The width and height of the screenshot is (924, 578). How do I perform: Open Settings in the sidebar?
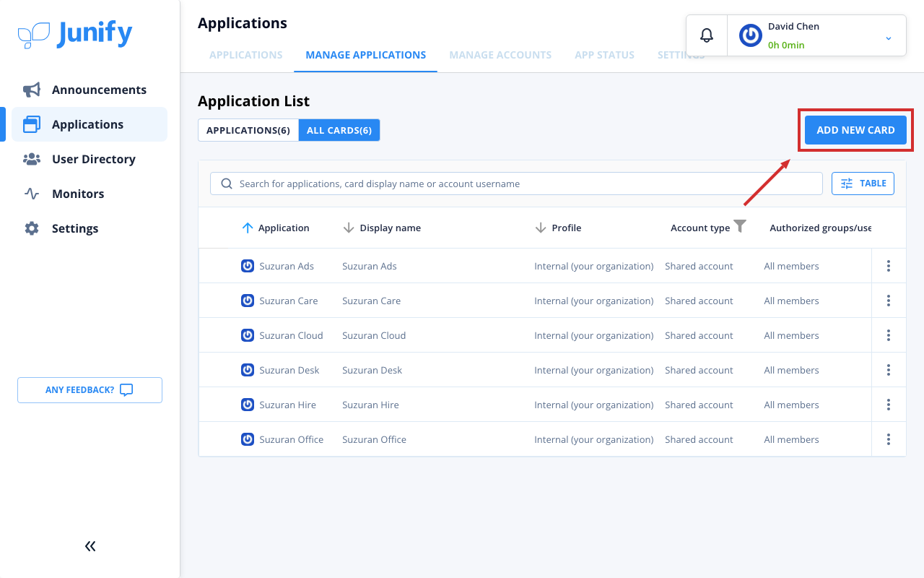coord(90,228)
